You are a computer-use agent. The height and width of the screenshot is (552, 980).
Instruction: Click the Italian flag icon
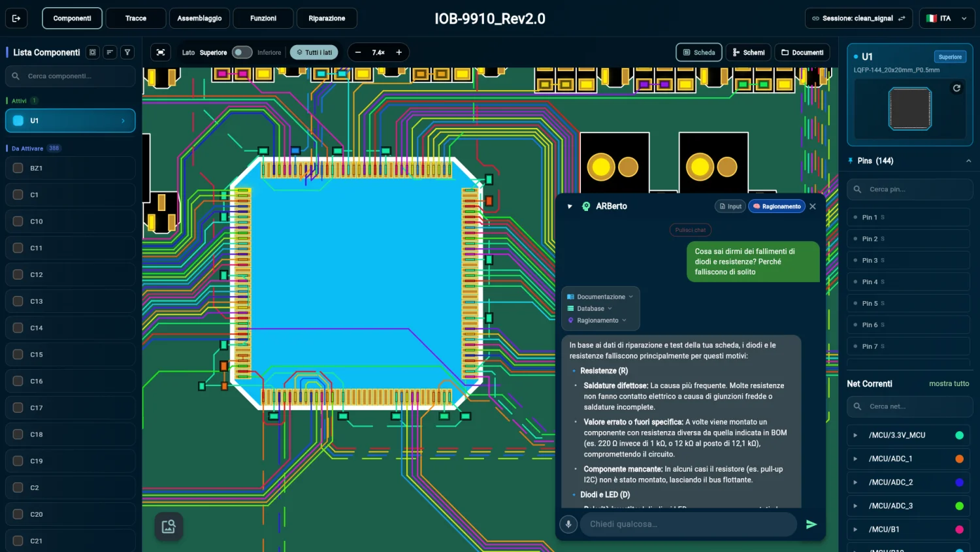click(931, 18)
